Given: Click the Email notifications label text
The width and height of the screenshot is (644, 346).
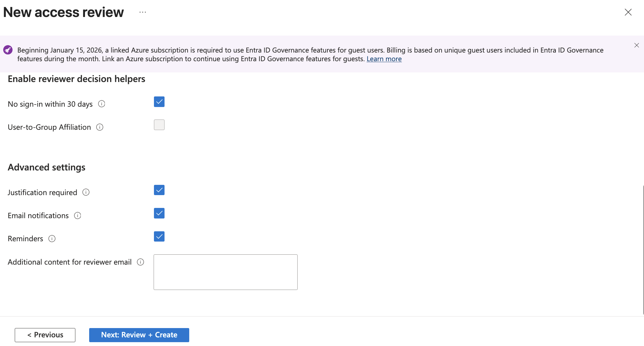Looking at the screenshot, I should [x=38, y=216].
